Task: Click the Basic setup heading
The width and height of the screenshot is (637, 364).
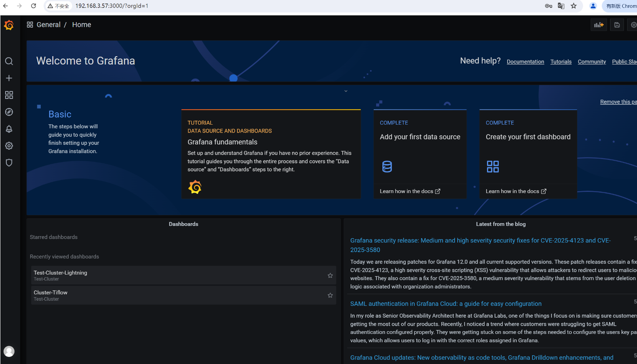Action: 60,114
